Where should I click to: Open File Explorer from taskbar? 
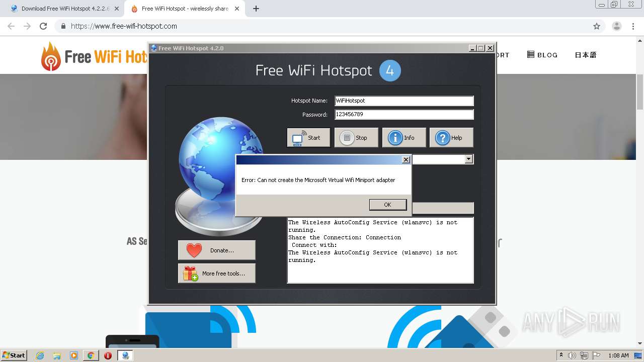pyautogui.click(x=57, y=355)
